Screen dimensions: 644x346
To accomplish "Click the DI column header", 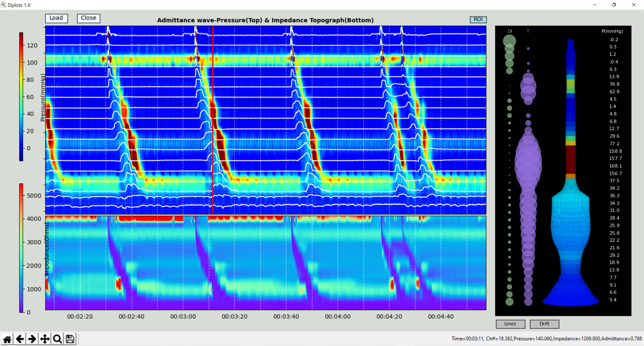I will [510, 31].
